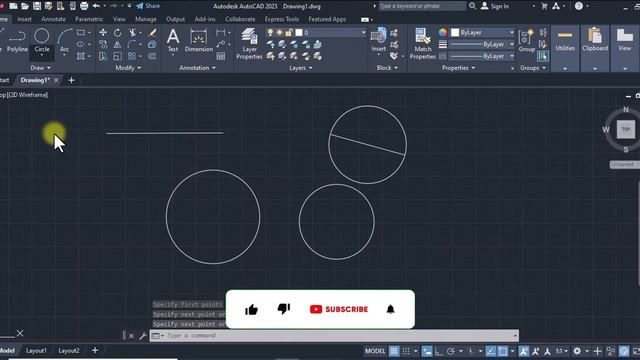This screenshot has width=640, height=360.
Task: Select the Arc tool
Action: point(64,40)
